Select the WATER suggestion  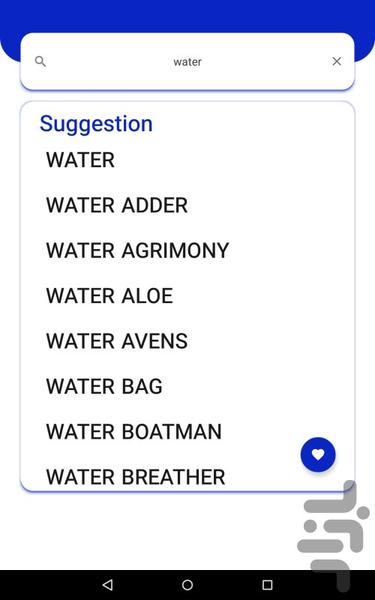tap(80, 160)
